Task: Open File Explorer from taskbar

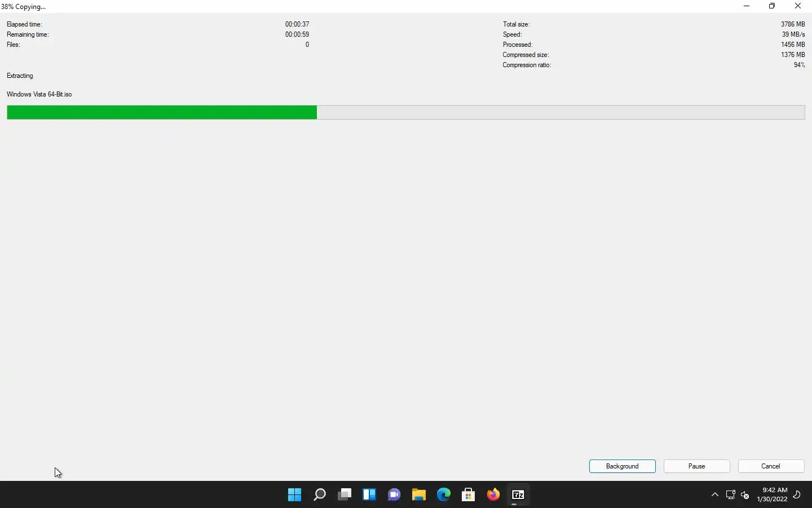Action: [419, 495]
